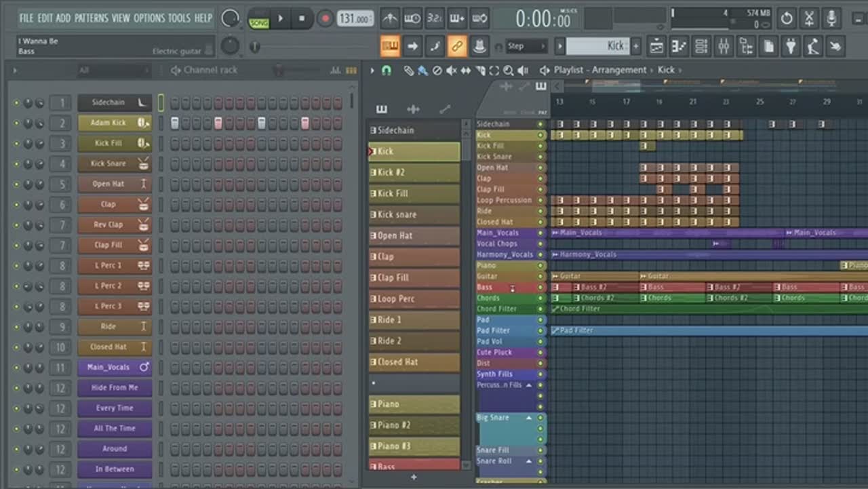
Task: Open the TOOLS menu
Action: point(179,18)
